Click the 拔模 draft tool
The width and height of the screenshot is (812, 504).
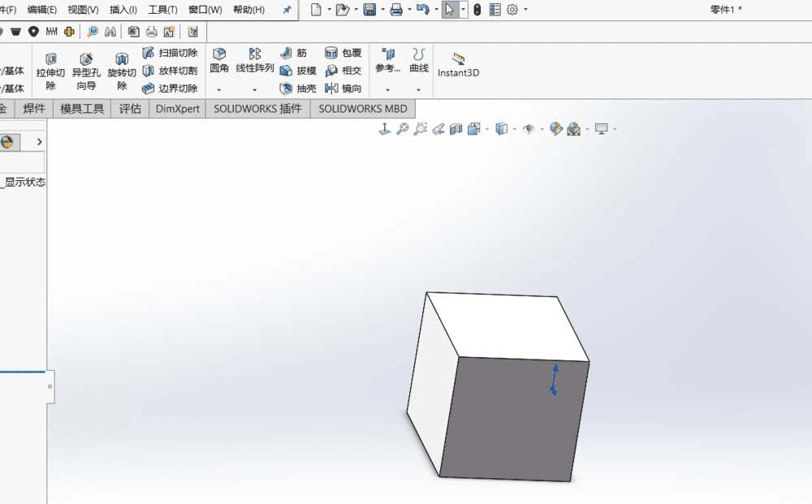[298, 71]
